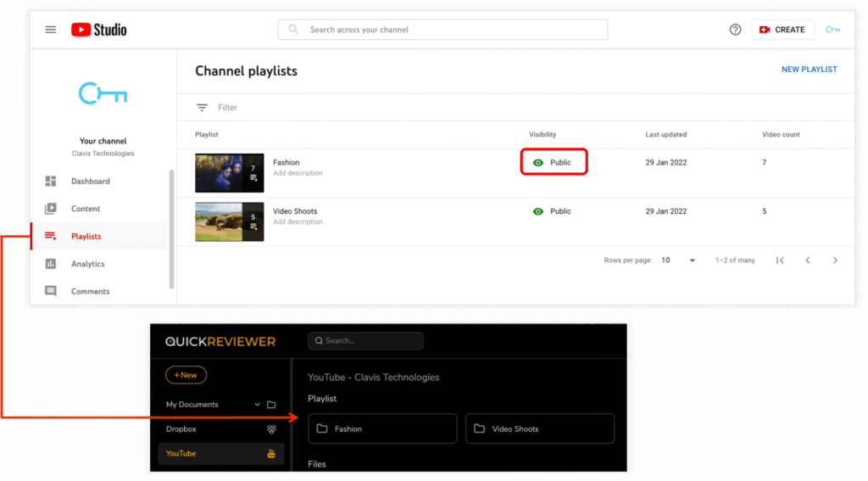The width and height of the screenshot is (868, 481).
Task: Click Fashion playlist Public visibility eye
Action: [538, 163]
